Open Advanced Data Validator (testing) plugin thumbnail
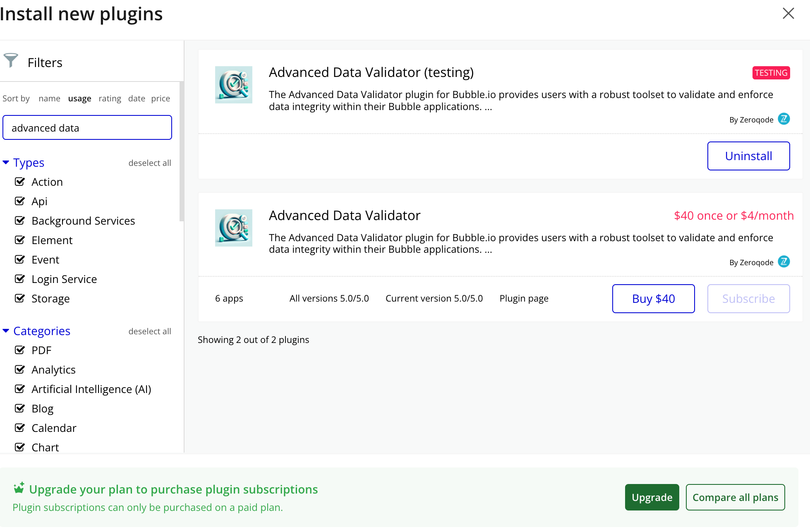 [234, 85]
